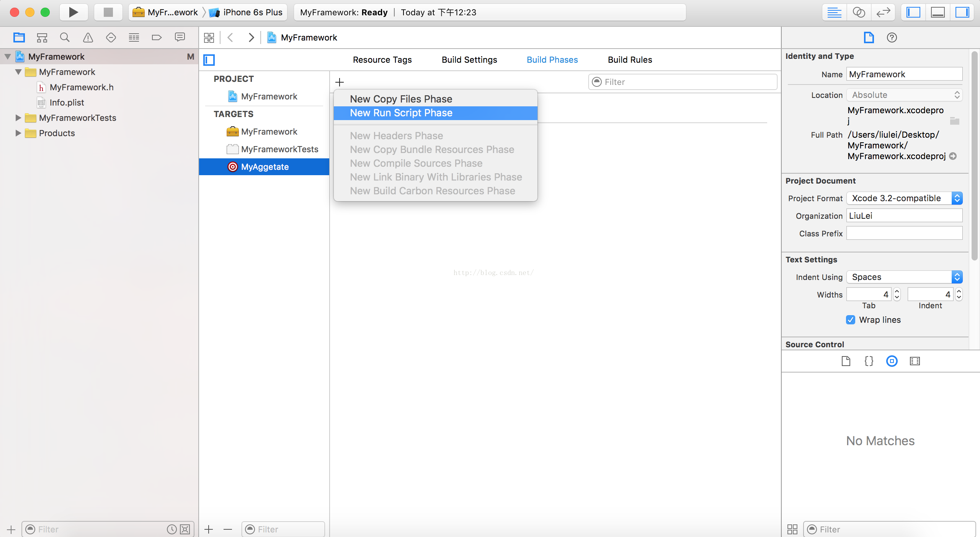Choose New Run Script Phase
980x537 pixels.
pyautogui.click(x=435, y=113)
